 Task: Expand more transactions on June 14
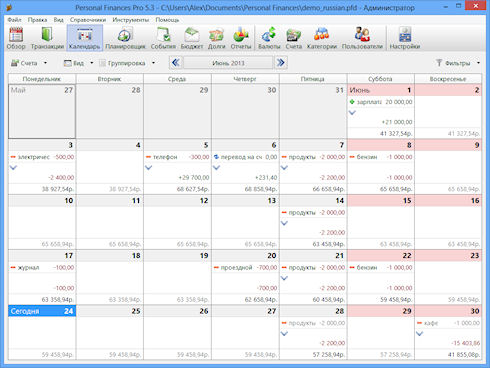click(284, 223)
